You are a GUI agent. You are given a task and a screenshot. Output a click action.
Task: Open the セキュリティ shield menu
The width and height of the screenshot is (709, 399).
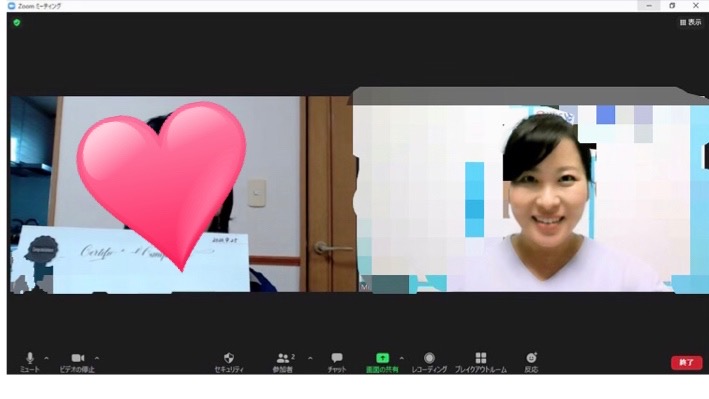(229, 362)
